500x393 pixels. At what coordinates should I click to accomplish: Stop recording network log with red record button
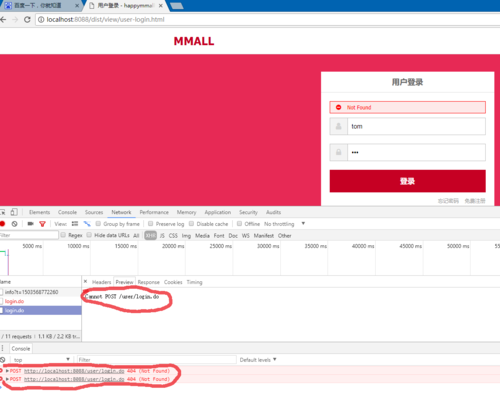[x=3, y=224]
